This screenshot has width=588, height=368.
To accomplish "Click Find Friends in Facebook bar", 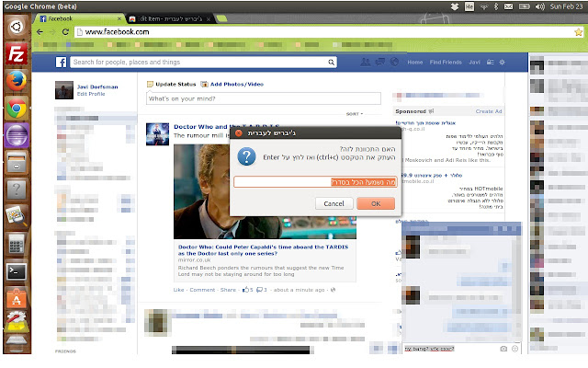I will tap(446, 63).
